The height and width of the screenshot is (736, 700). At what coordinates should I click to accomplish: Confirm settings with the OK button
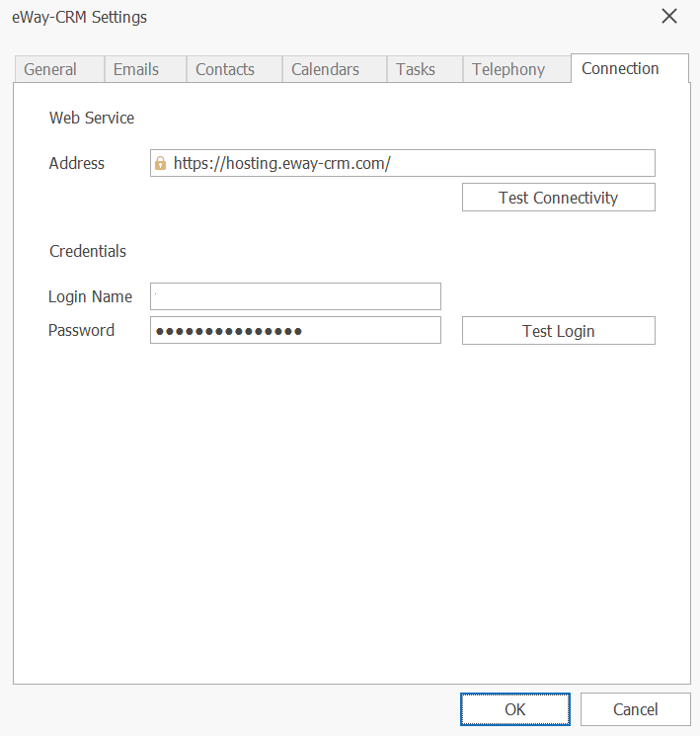click(515, 709)
